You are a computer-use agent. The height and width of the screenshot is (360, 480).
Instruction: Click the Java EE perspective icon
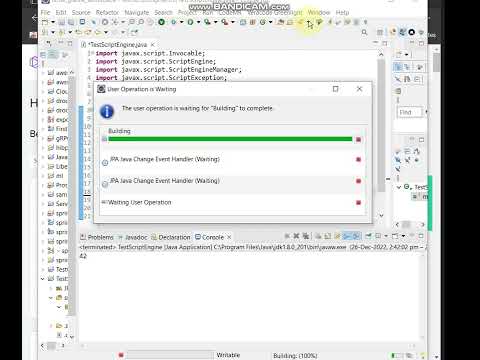coord(393,32)
